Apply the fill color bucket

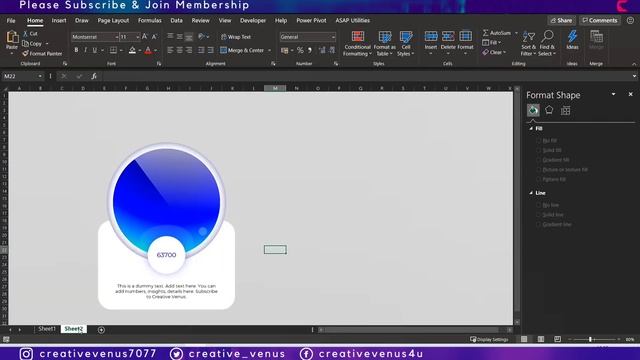pyautogui.click(x=132, y=50)
